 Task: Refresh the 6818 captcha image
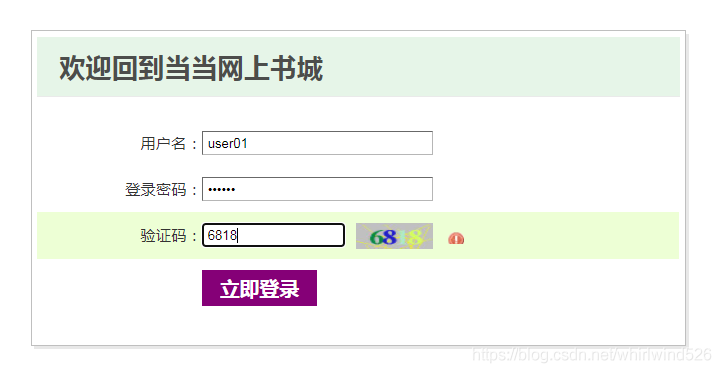click(x=394, y=236)
